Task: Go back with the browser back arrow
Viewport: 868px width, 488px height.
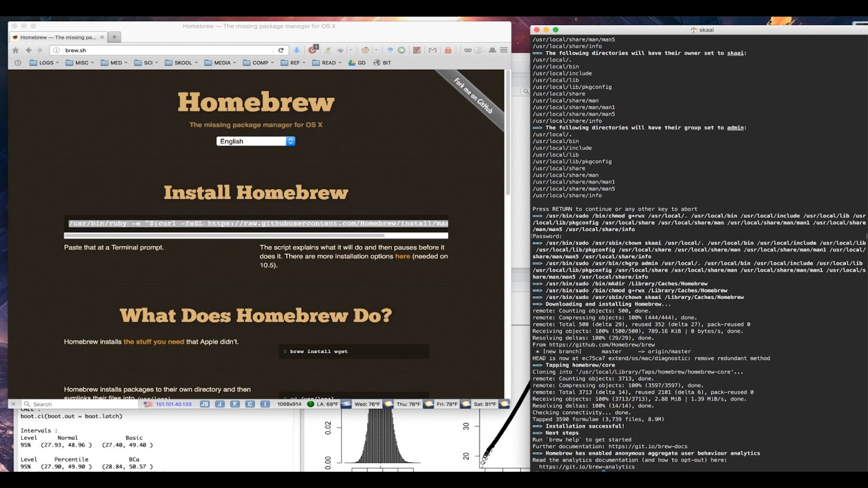Action: 28,50
